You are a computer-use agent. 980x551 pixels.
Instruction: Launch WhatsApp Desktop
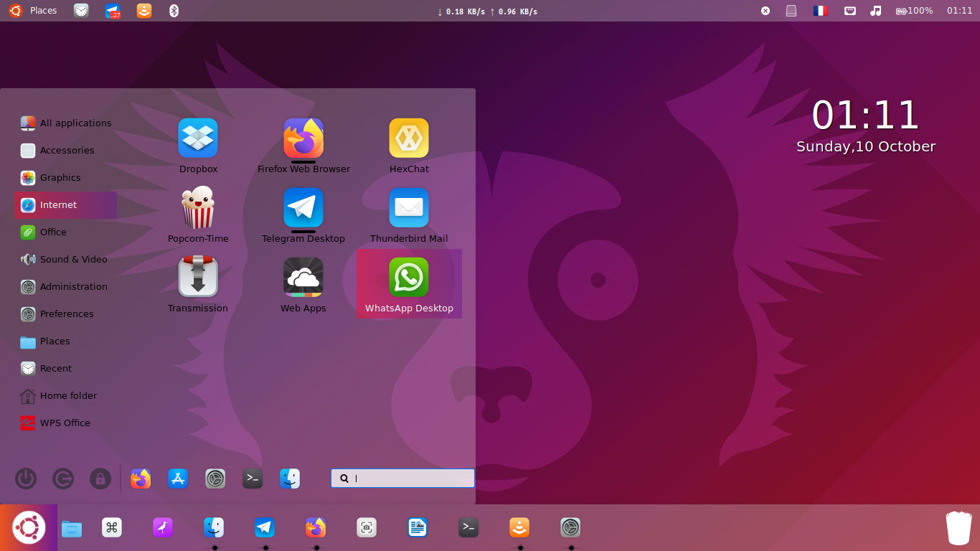[409, 284]
